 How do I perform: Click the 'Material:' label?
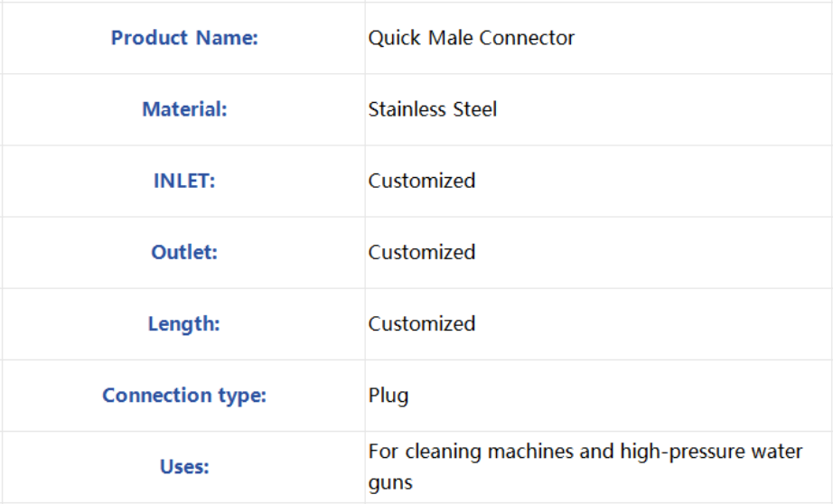(184, 109)
